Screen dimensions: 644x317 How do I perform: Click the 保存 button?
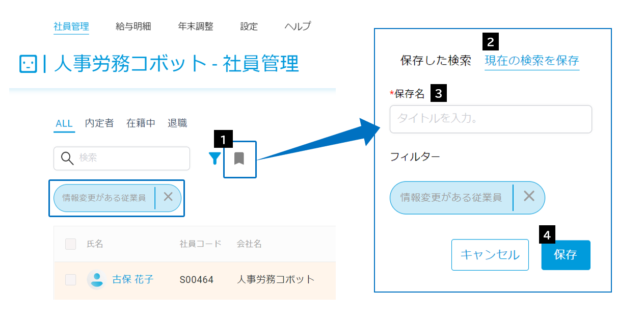pos(566,255)
